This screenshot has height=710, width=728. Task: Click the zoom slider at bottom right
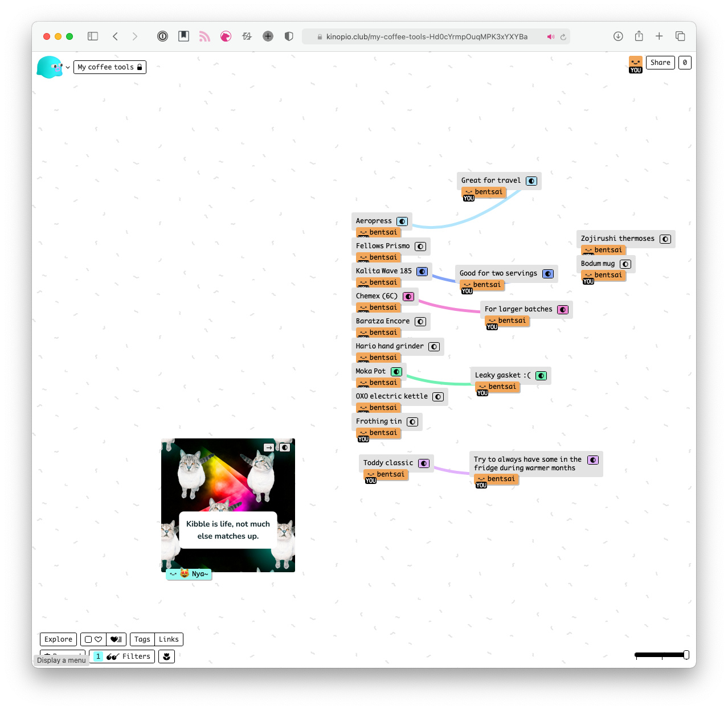pos(661,655)
